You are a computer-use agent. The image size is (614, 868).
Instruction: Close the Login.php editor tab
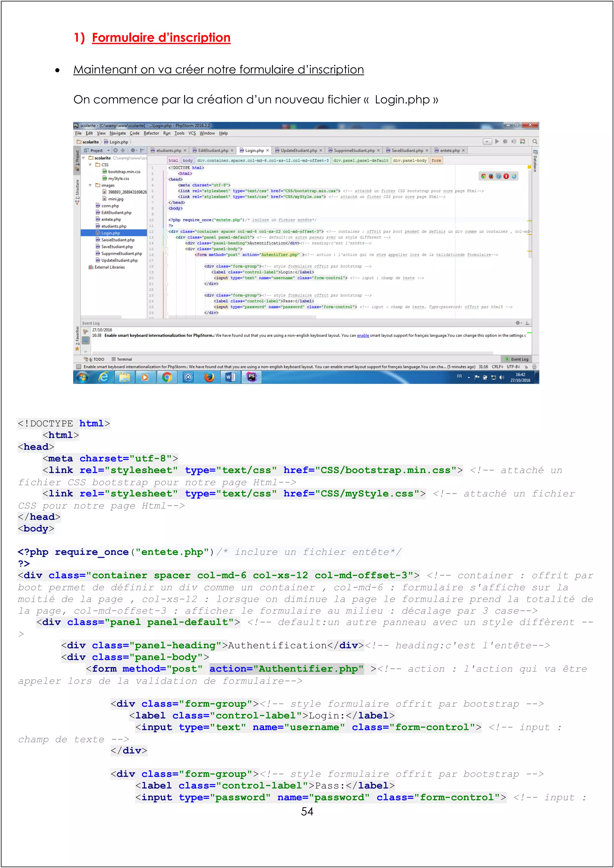click(268, 150)
